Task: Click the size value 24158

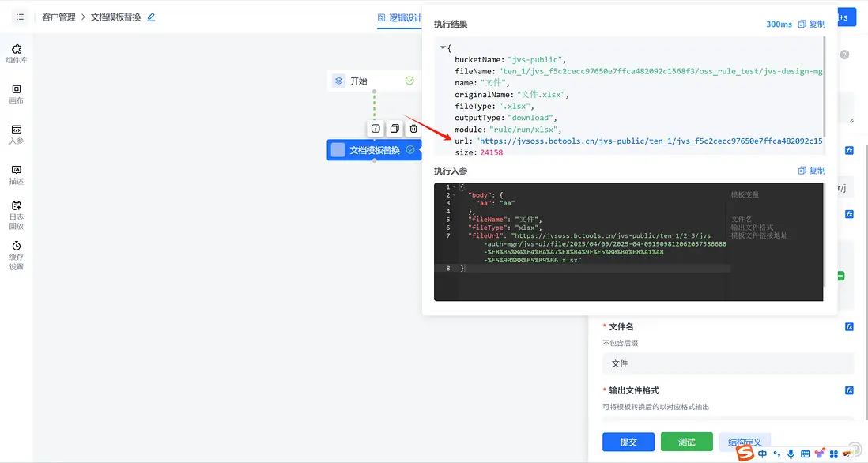Action: (x=492, y=152)
